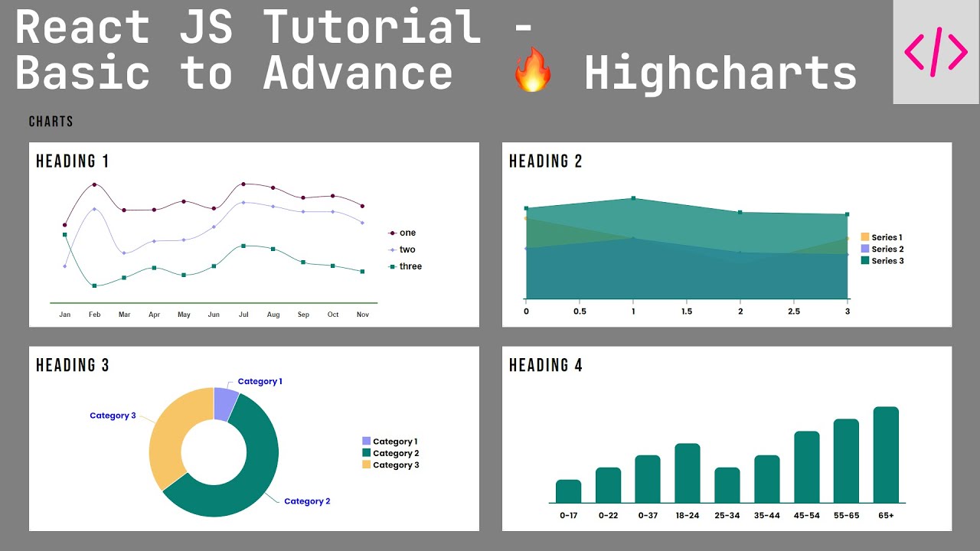
Task: Toggle series 'one' in line chart legend
Action: tap(402, 233)
